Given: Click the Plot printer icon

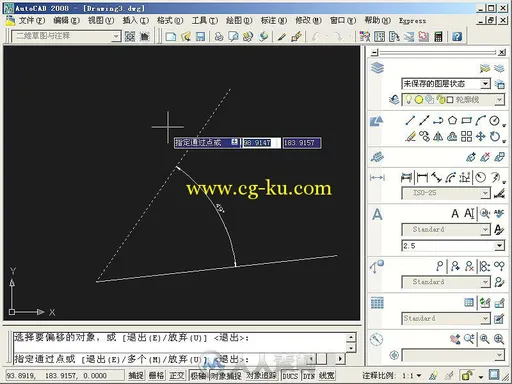Looking at the screenshot, I should [x=219, y=36].
